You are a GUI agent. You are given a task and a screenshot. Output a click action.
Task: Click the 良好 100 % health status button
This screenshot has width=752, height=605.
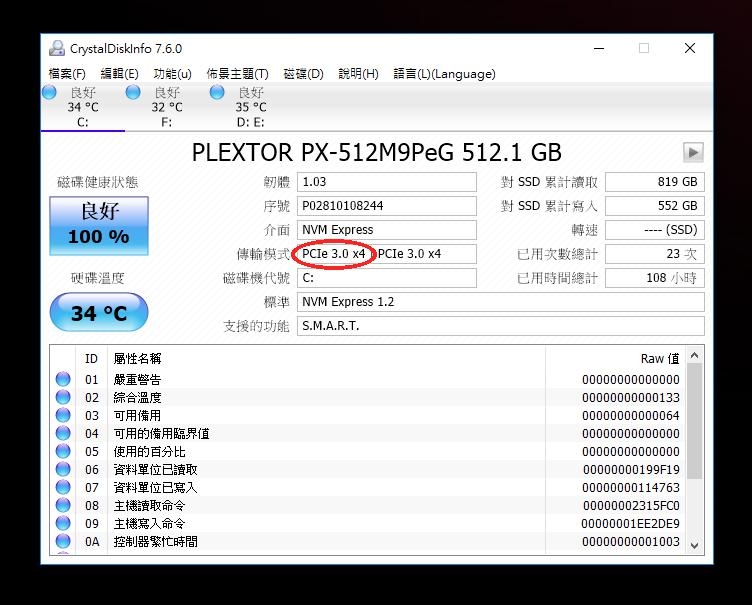coord(99,225)
